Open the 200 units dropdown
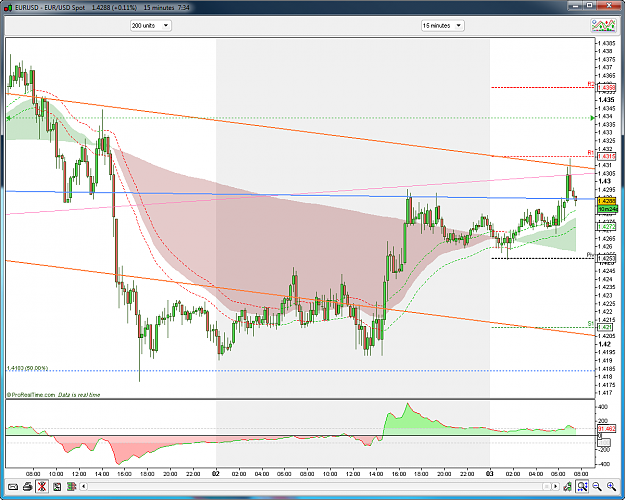The height and width of the screenshot is (500, 625). pyautogui.click(x=151, y=26)
